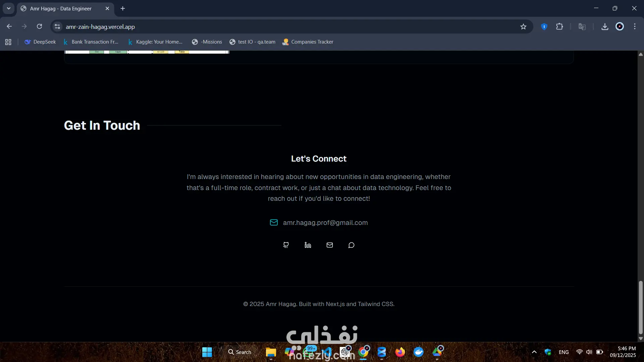Open the browser Extensions puzzle icon

[559, 26]
